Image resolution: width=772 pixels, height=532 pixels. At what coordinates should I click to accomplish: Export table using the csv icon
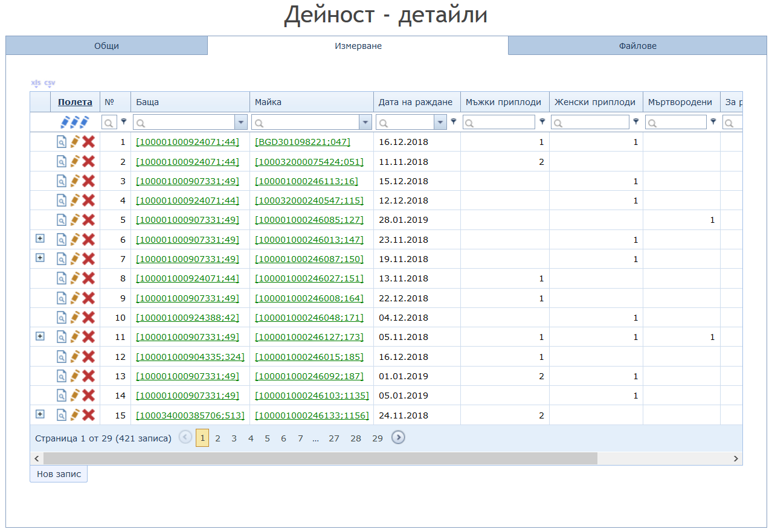(x=50, y=83)
